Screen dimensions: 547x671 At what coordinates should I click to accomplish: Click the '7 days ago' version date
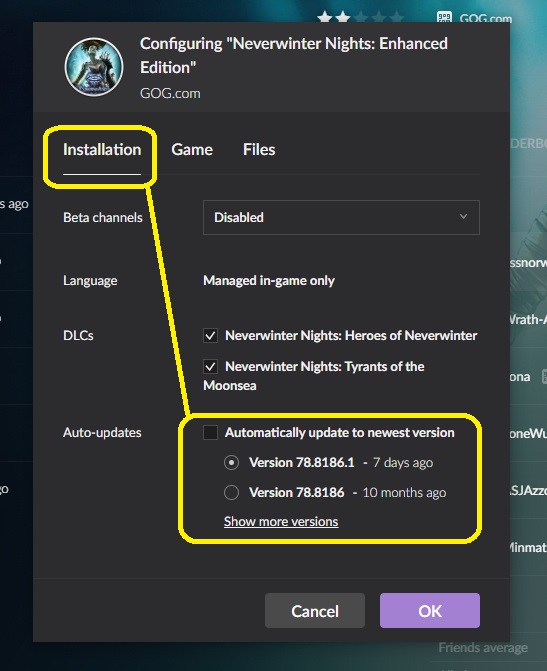(x=403, y=463)
